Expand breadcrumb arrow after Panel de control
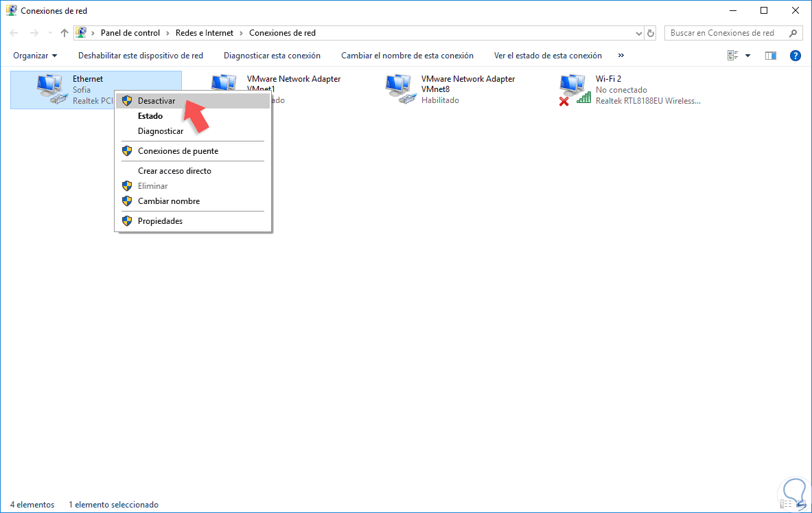This screenshot has height=513, width=812. click(x=167, y=33)
